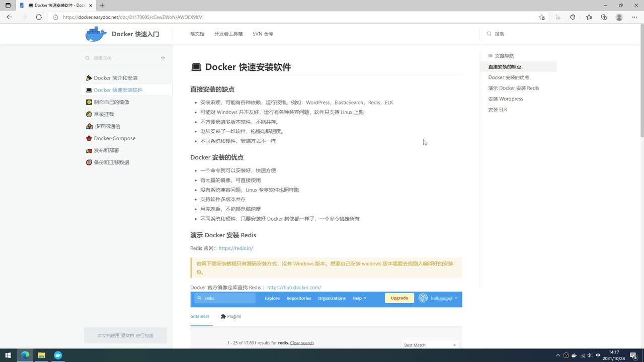
Task: Click the 中 input method indicator
Action: (598, 355)
